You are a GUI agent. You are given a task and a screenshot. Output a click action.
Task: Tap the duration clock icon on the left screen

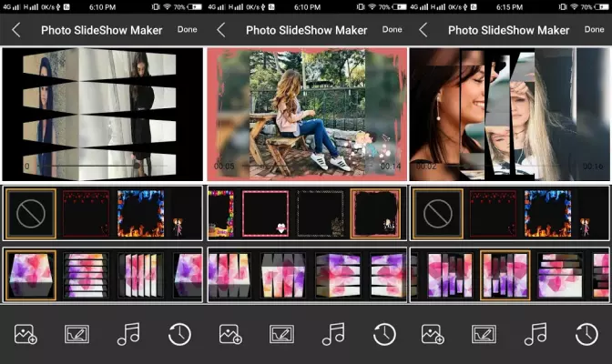tap(179, 334)
